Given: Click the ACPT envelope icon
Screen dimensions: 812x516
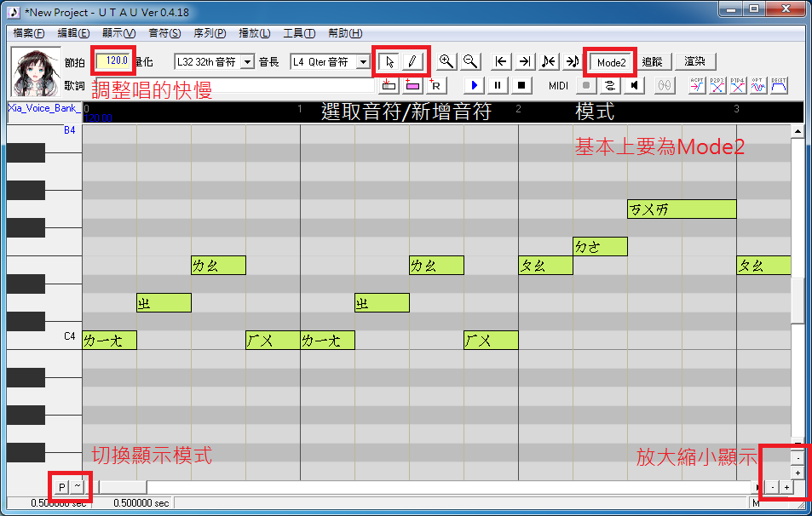Looking at the screenshot, I should pos(697,85).
